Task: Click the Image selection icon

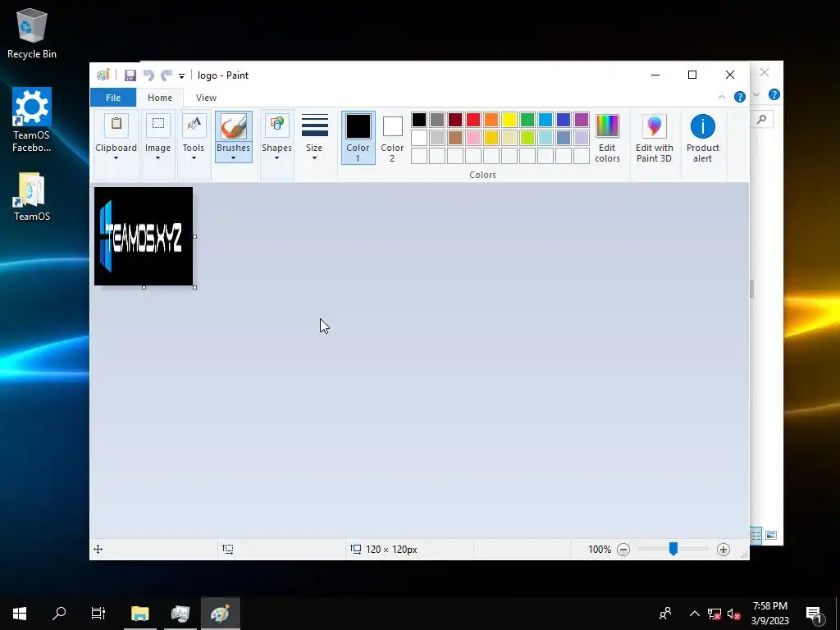Action: click(158, 125)
